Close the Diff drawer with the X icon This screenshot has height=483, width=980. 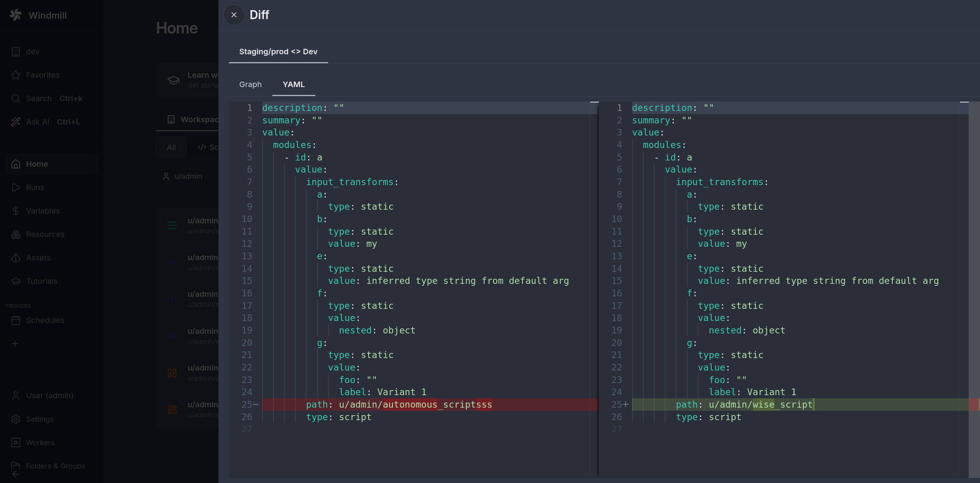pyautogui.click(x=234, y=15)
